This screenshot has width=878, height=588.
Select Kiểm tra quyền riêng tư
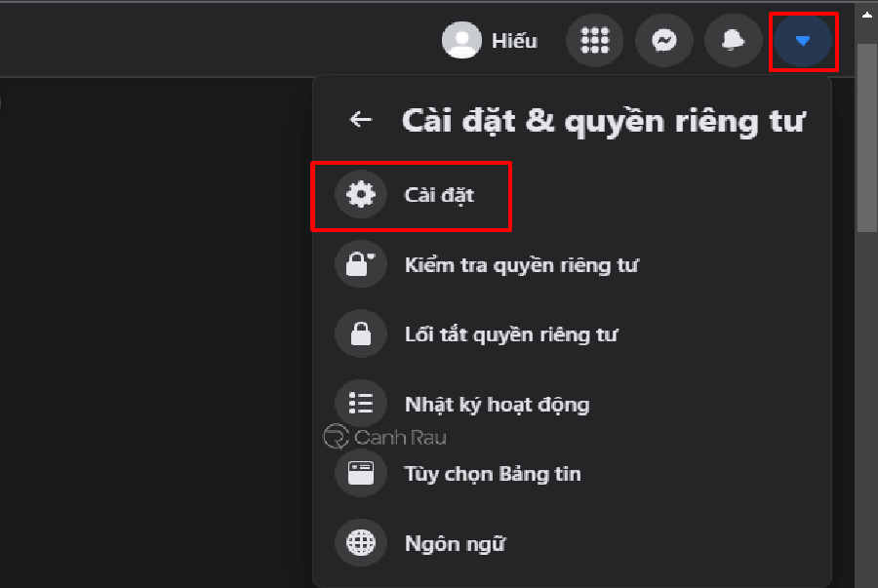pyautogui.click(x=521, y=265)
